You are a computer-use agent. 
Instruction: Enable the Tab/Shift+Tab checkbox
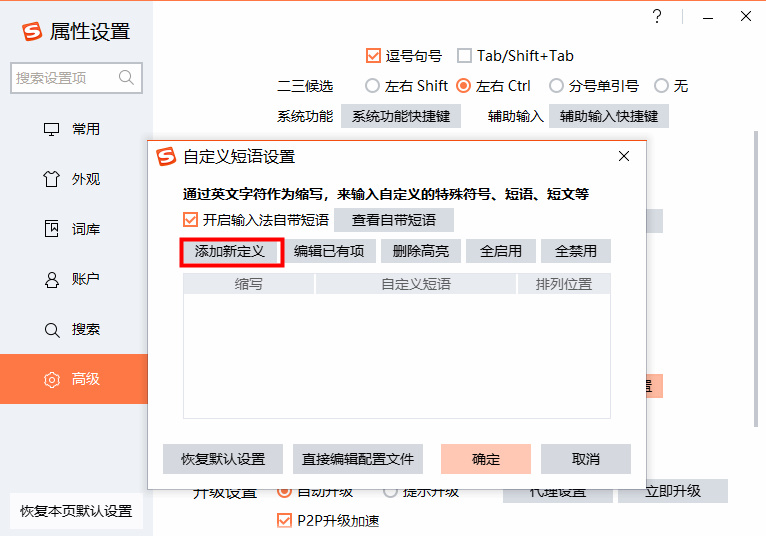464,56
